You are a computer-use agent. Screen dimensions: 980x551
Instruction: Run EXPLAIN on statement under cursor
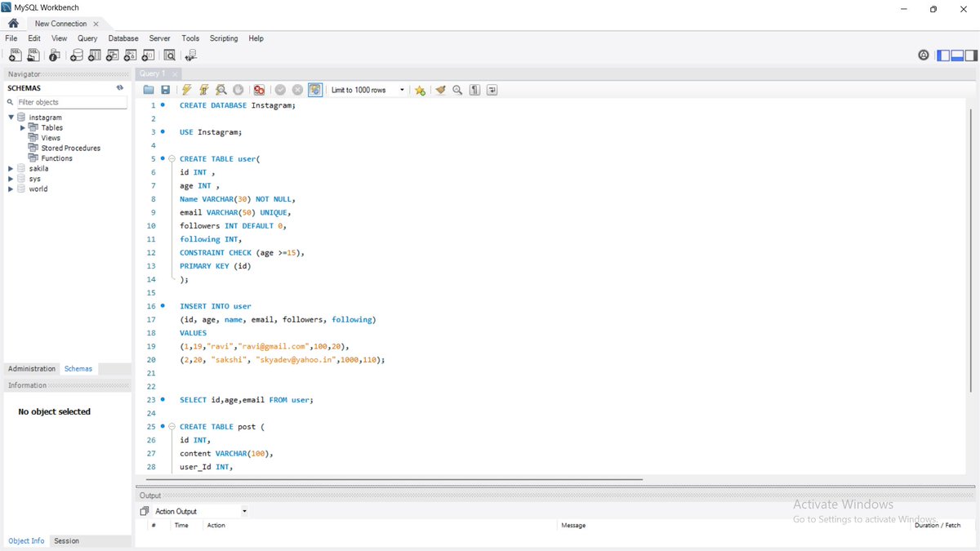click(221, 90)
